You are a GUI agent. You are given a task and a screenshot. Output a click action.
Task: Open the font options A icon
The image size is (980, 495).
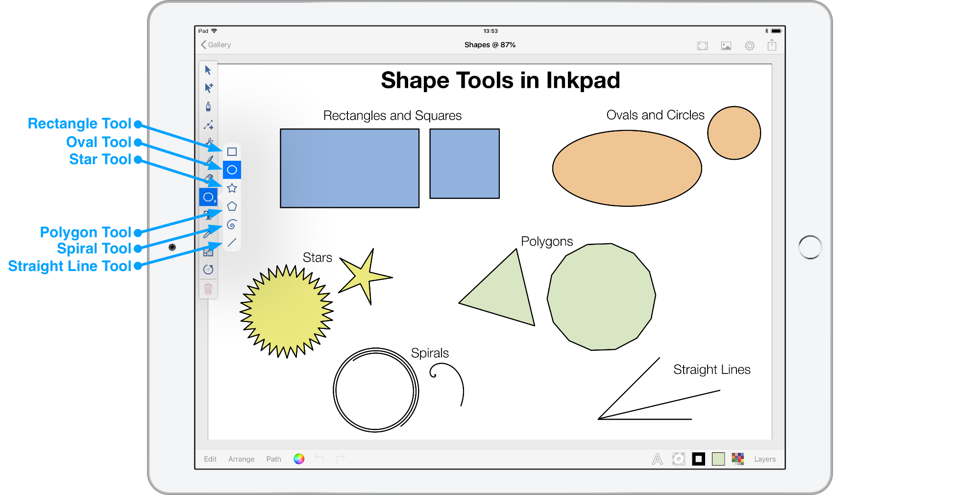658,459
